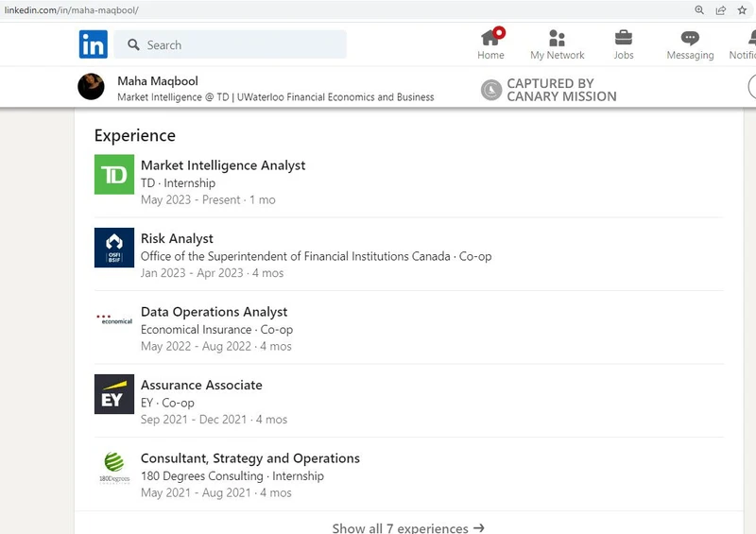The height and width of the screenshot is (534, 756).
Task: Click 'Economical Insurance · Co-op' text
Action: coord(217,330)
